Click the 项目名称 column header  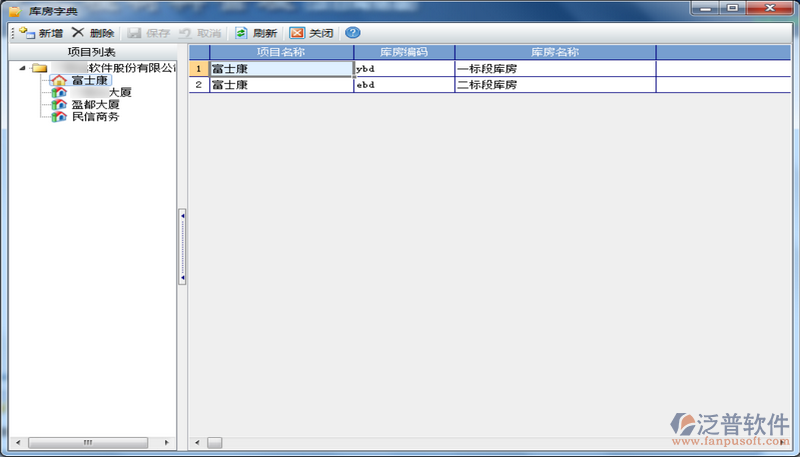(281, 52)
